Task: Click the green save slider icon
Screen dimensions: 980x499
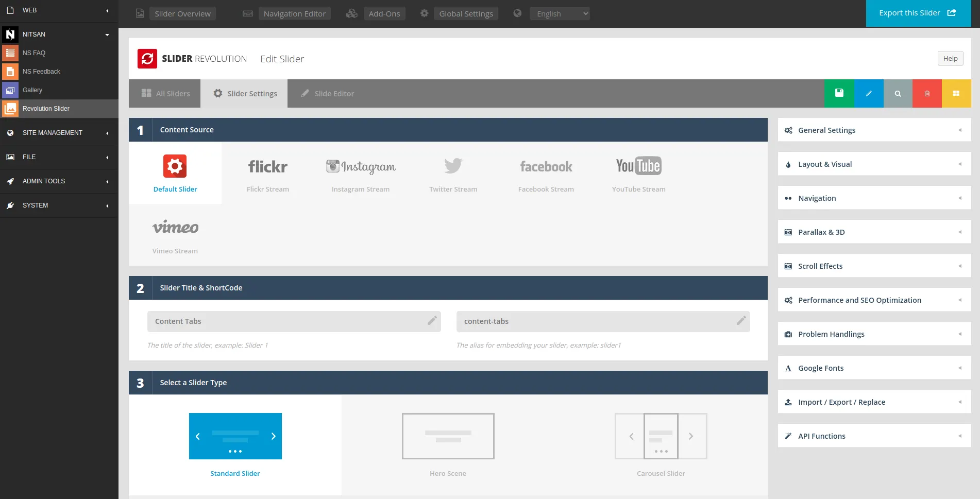Action: [839, 93]
